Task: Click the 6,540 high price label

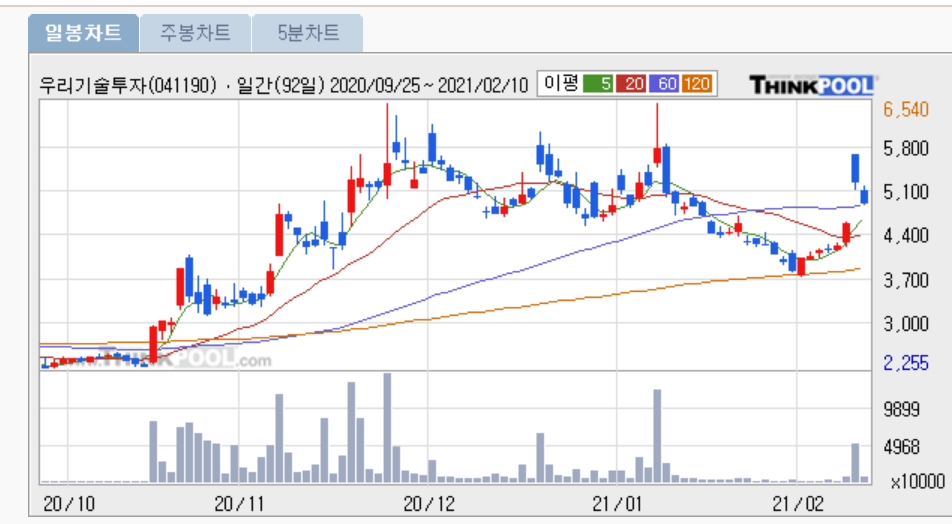Action: click(x=906, y=110)
